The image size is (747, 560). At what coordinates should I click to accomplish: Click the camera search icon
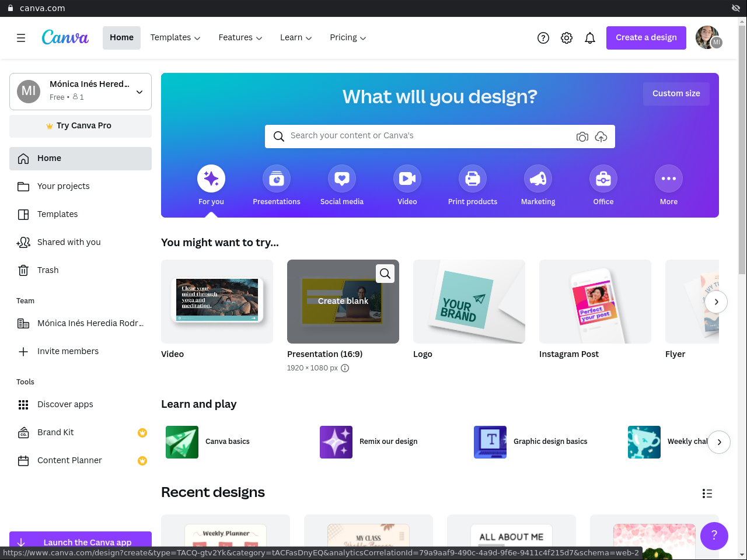tap(582, 136)
